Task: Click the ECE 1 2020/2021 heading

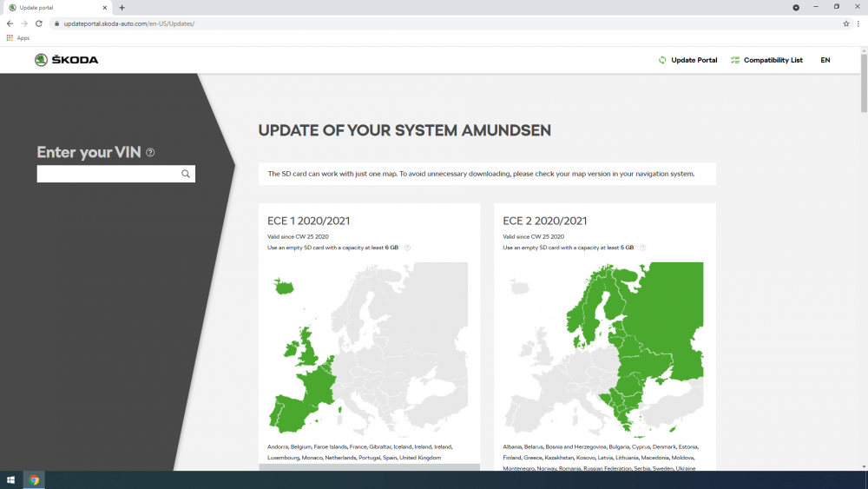Action: (x=308, y=221)
